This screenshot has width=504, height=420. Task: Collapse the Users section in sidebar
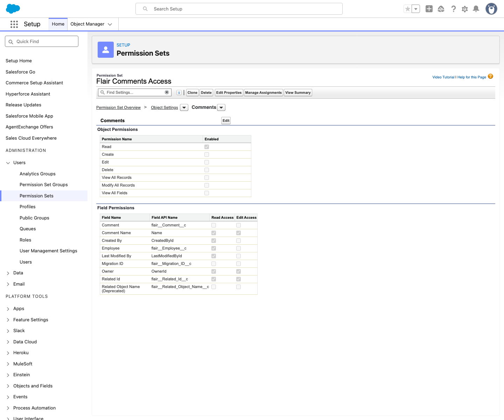[8, 163]
